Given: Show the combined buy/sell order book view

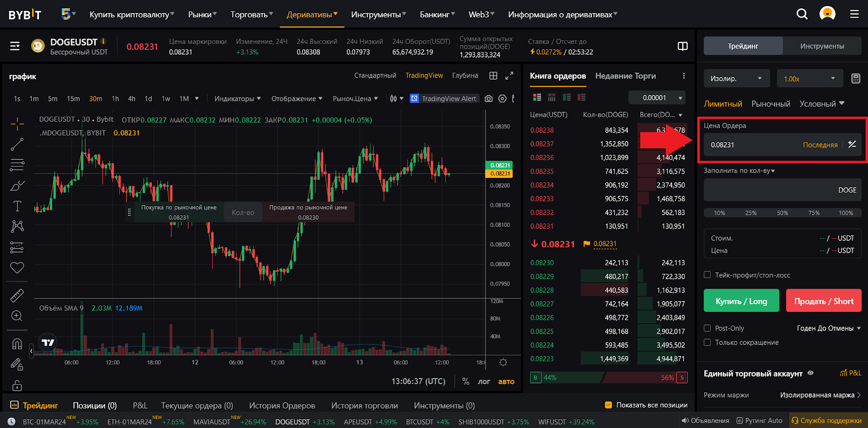Looking at the screenshot, I should pyautogui.click(x=537, y=97).
